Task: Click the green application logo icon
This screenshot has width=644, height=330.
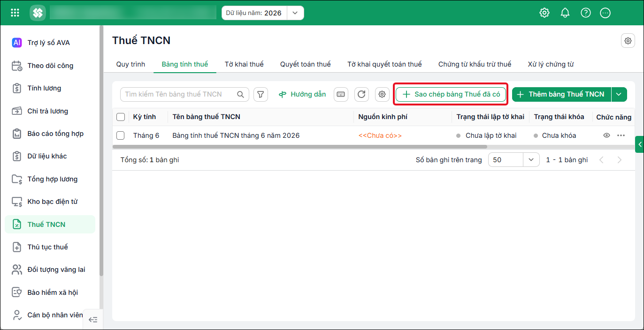Action: (38, 13)
